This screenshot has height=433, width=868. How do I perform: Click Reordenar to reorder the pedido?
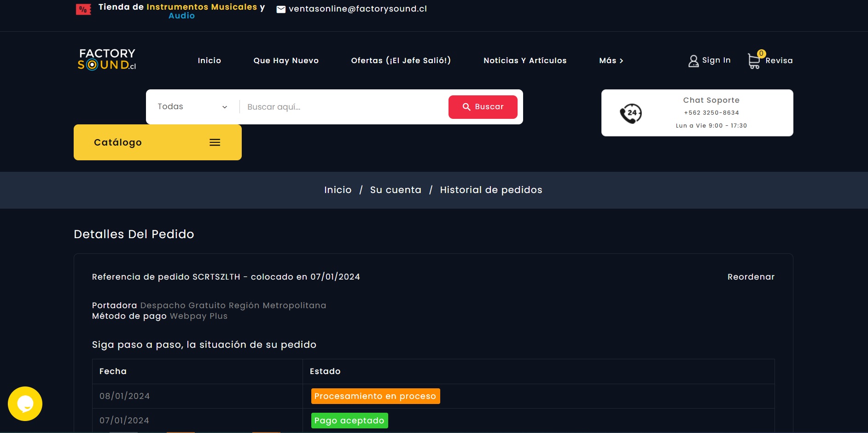click(751, 277)
